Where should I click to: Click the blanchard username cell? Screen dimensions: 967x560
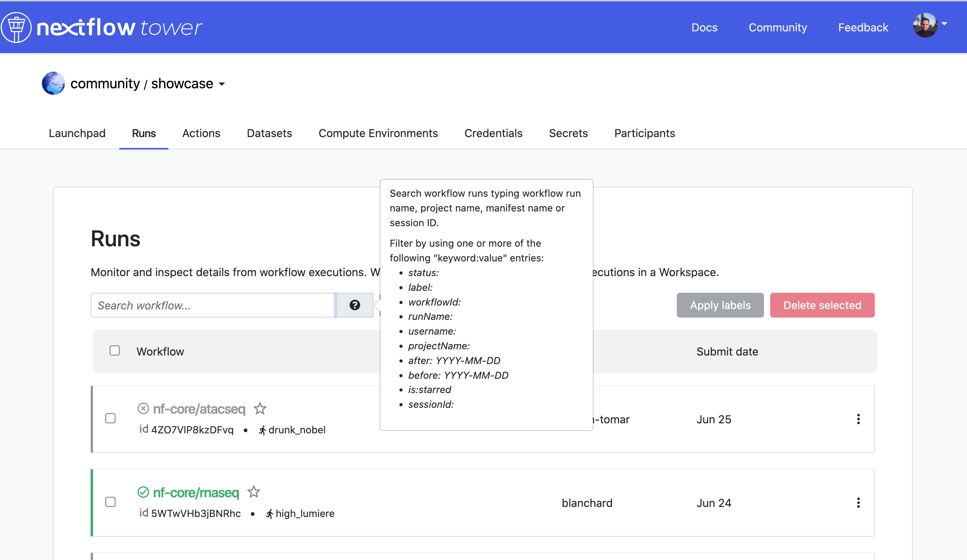coord(587,503)
